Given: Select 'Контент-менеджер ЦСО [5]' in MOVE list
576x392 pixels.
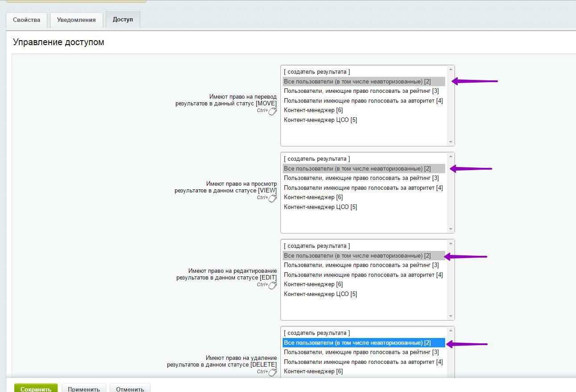Looking at the screenshot, I should coord(364,120).
